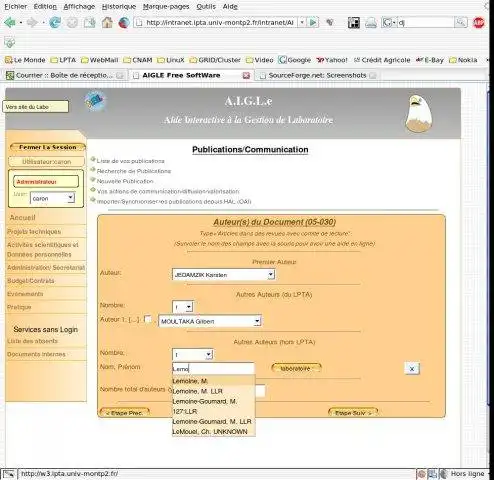Image resolution: width=494 pixels, height=480 pixels.
Task: Click the browser search box
Action: 426,23
